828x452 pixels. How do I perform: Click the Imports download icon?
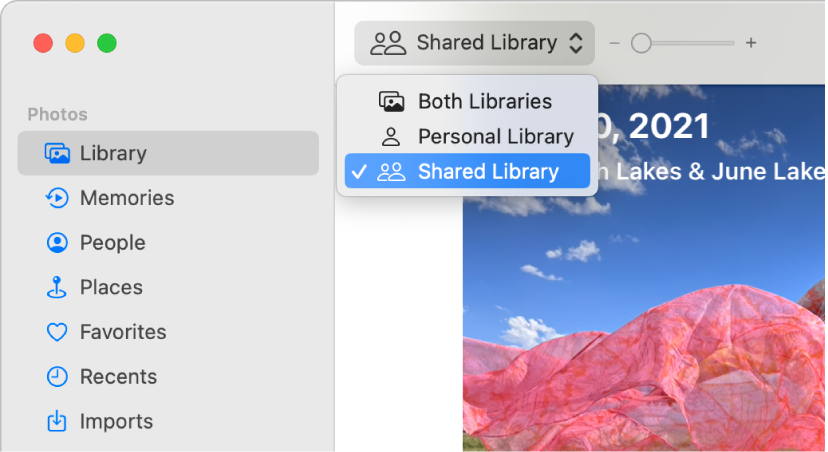(57, 421)
